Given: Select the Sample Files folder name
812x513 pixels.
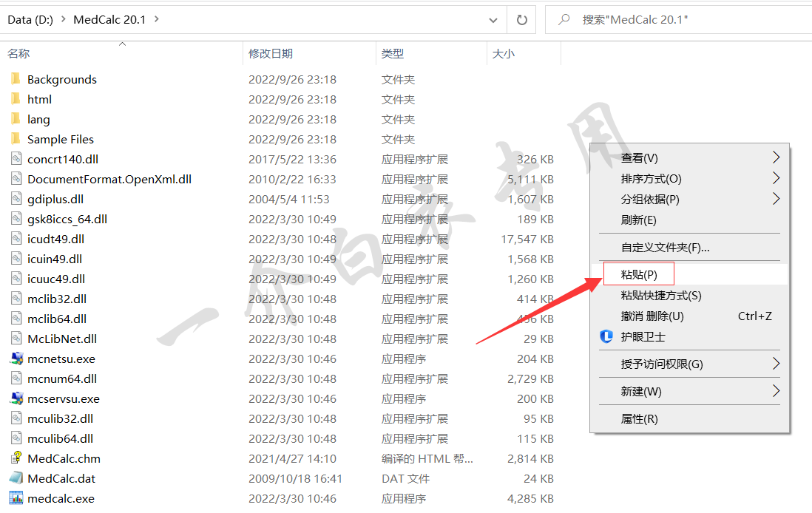Looking at the screenshot, I should (61, 139).
